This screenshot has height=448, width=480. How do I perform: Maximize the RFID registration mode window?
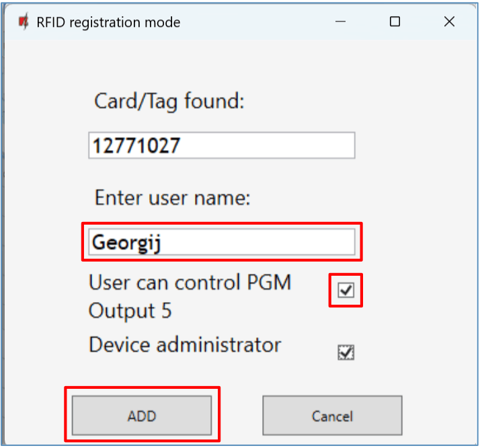pos(395,22)
